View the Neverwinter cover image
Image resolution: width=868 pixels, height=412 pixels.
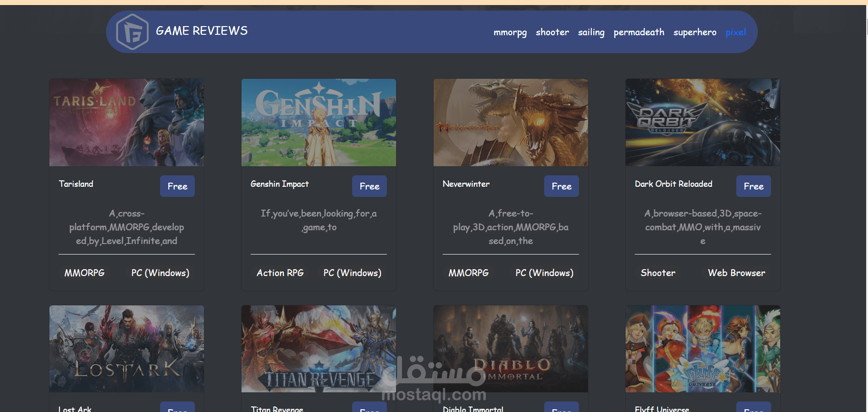tap(511, 122)
